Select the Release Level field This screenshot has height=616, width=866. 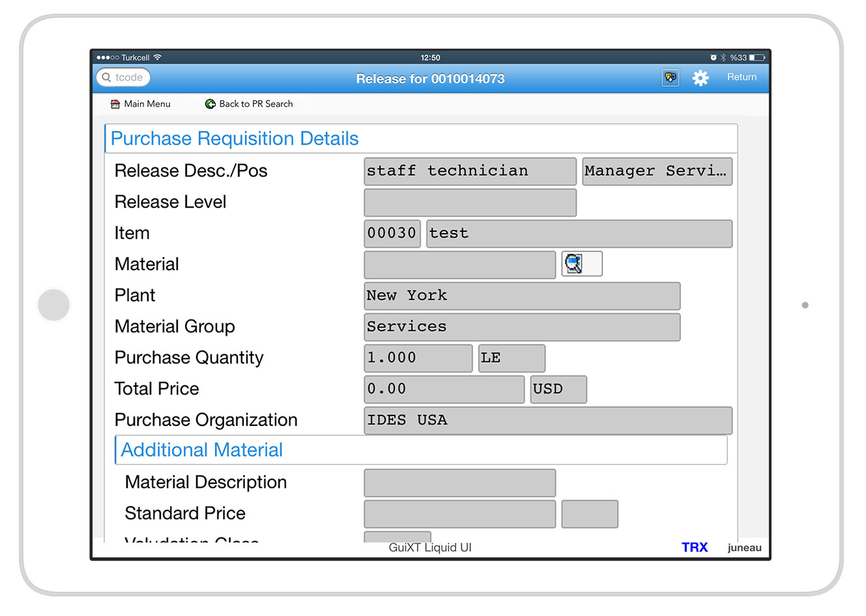470,203
